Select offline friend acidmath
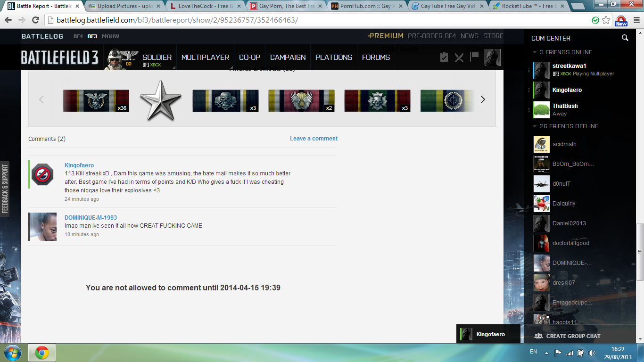Viewport: 644px width, 362px height. 564,144
